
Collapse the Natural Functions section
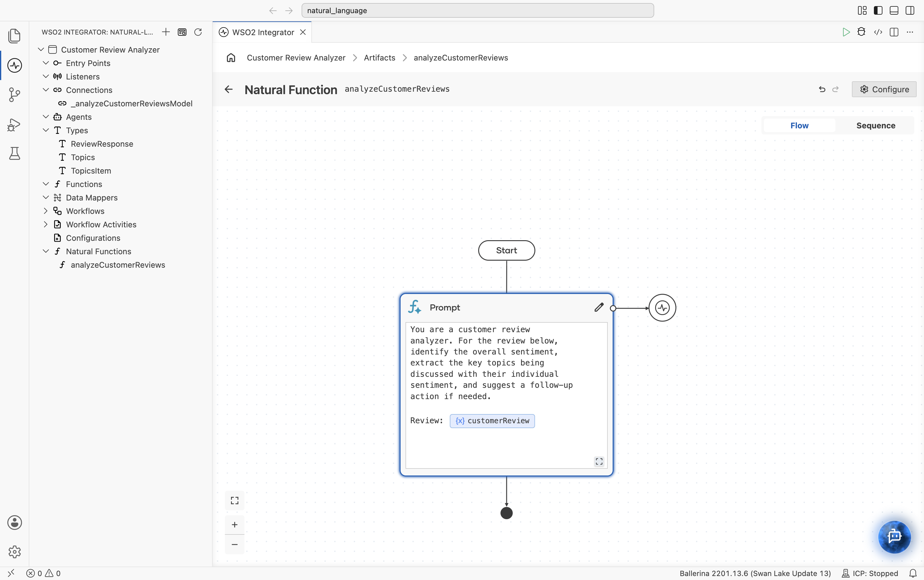(46, 251)
